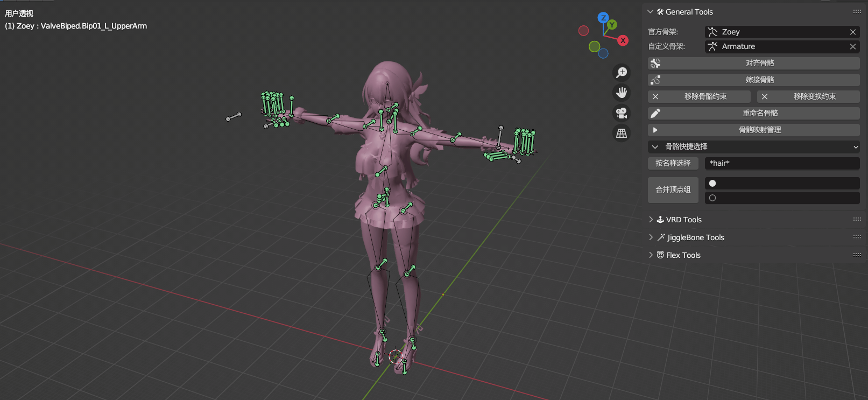
Task: Click the 3D cursor at the model's feet
Action: click(395, 356)
